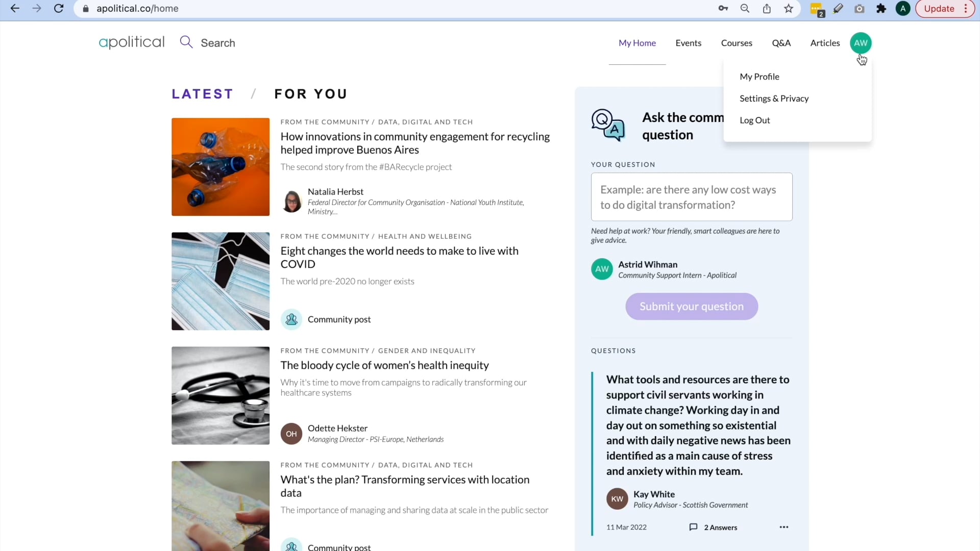Click the Chrome zoom magnifier icon
This screenshot has height=551, width=980.
745,9
